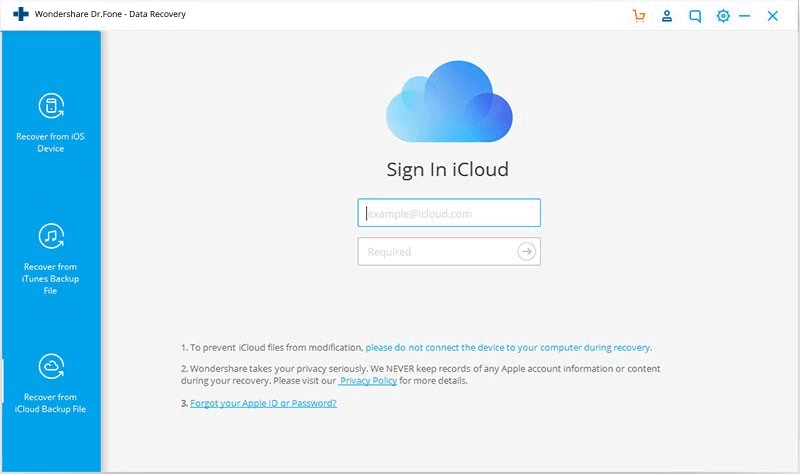This screenshot has height=474, width=800.
Task: Select Recover from iTunes Backup File label
Action: tap(51, 279)
